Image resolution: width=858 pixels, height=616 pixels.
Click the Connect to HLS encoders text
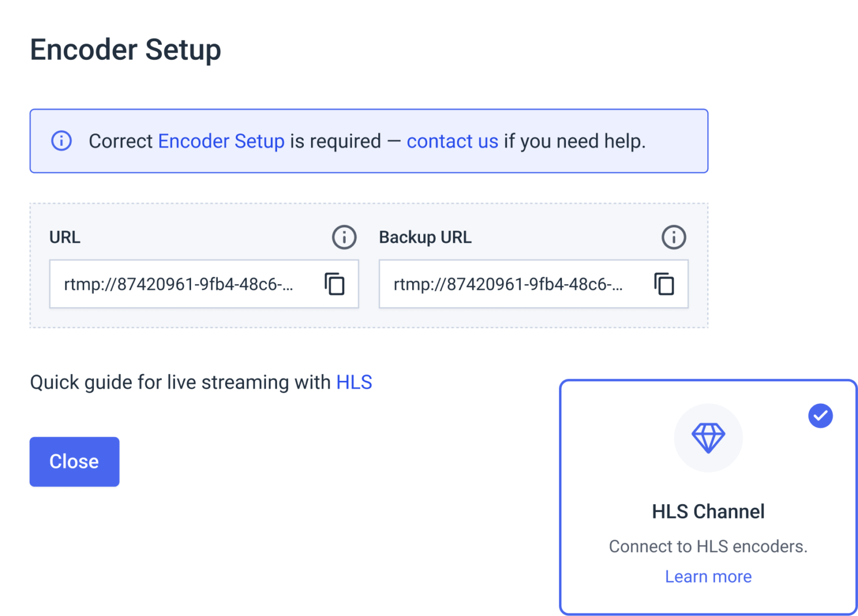708,546
